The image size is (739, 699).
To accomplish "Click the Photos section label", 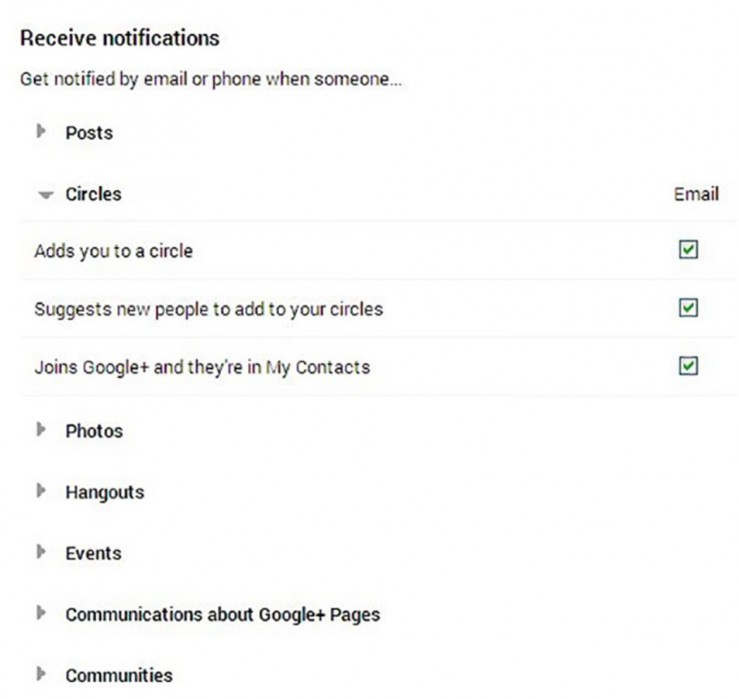I will (x=94, y=431).
